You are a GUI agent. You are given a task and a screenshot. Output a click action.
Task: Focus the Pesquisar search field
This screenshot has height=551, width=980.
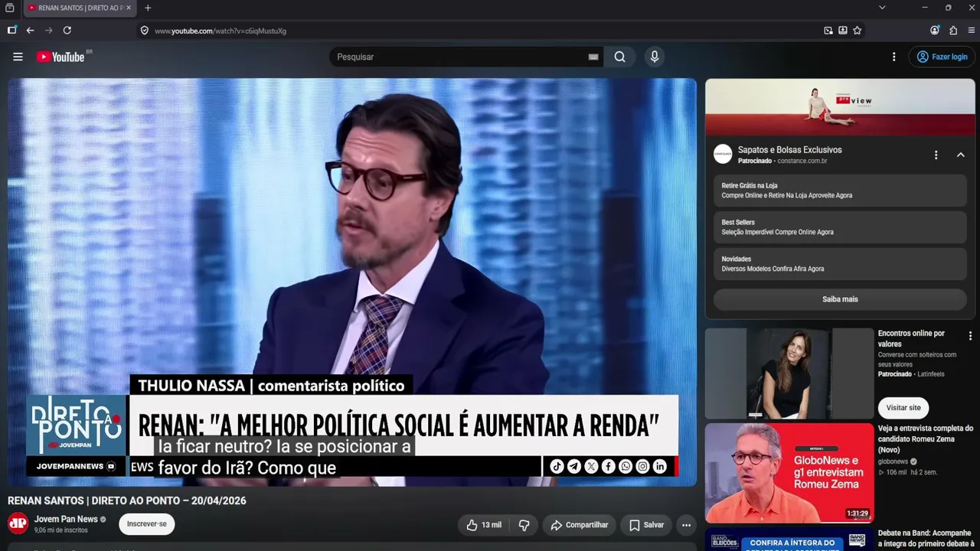[x=459, y=57]
